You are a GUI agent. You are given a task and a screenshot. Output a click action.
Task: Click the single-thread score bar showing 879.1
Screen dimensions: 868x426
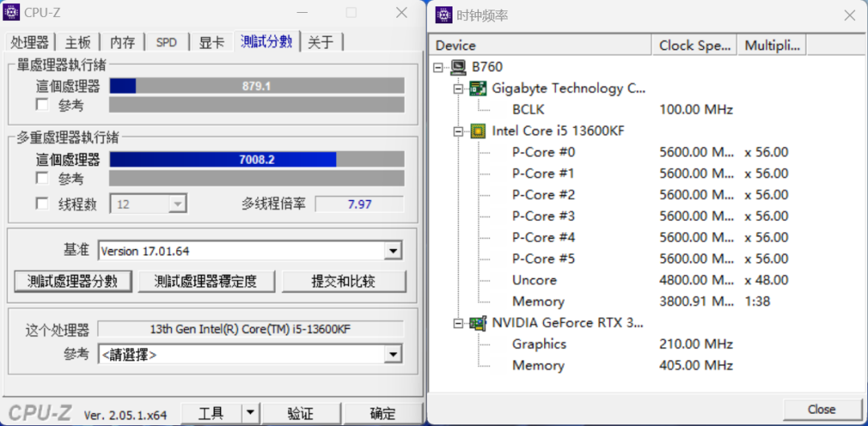(x=257, y=86)
